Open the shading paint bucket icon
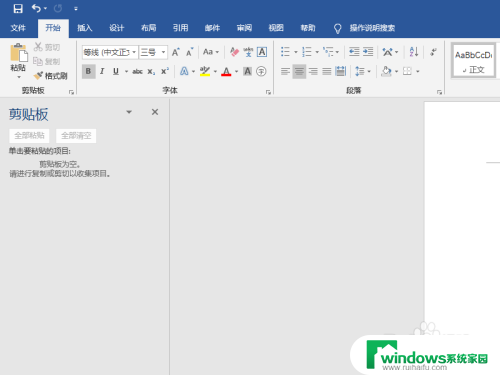Screen dimensions: 500x375 pos(386,71)
